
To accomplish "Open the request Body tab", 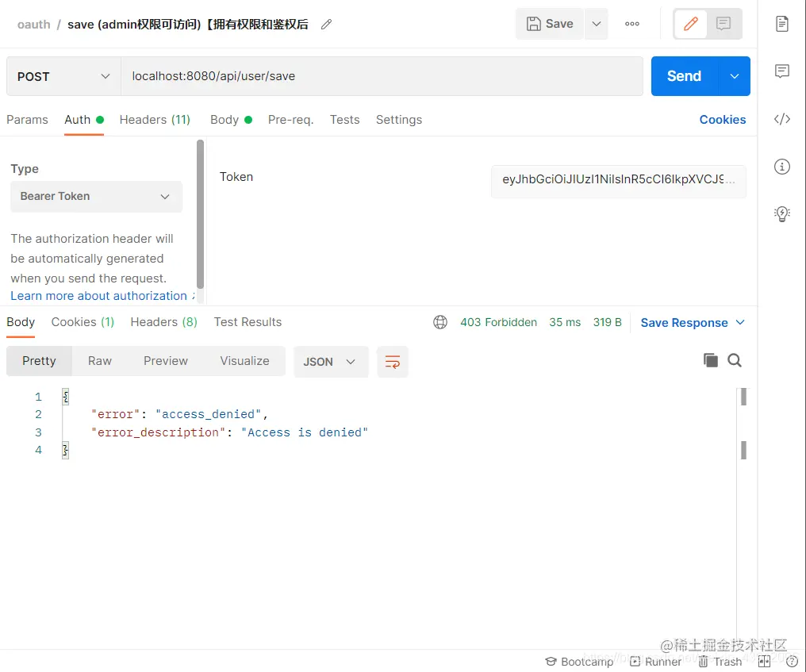I will [x=231, y=119].
